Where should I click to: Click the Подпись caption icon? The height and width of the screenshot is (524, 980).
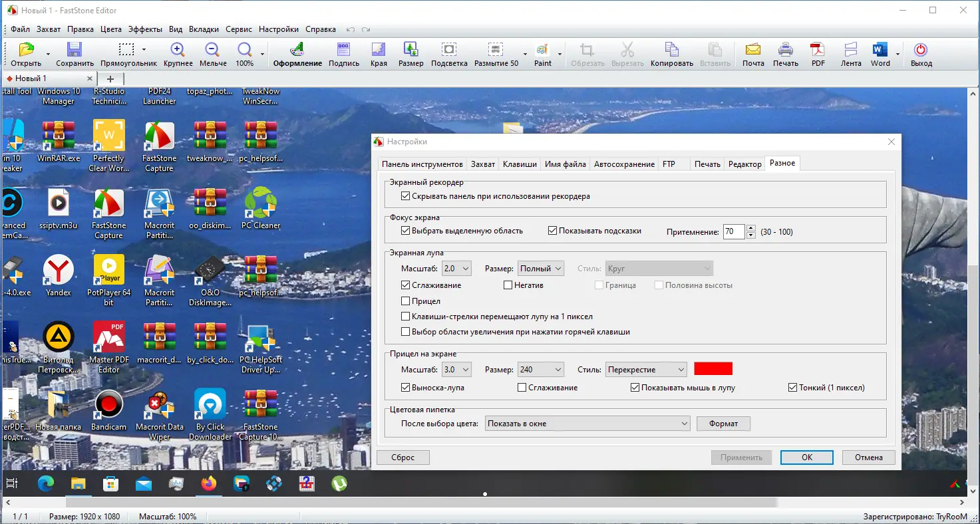[x=343, y=50]
